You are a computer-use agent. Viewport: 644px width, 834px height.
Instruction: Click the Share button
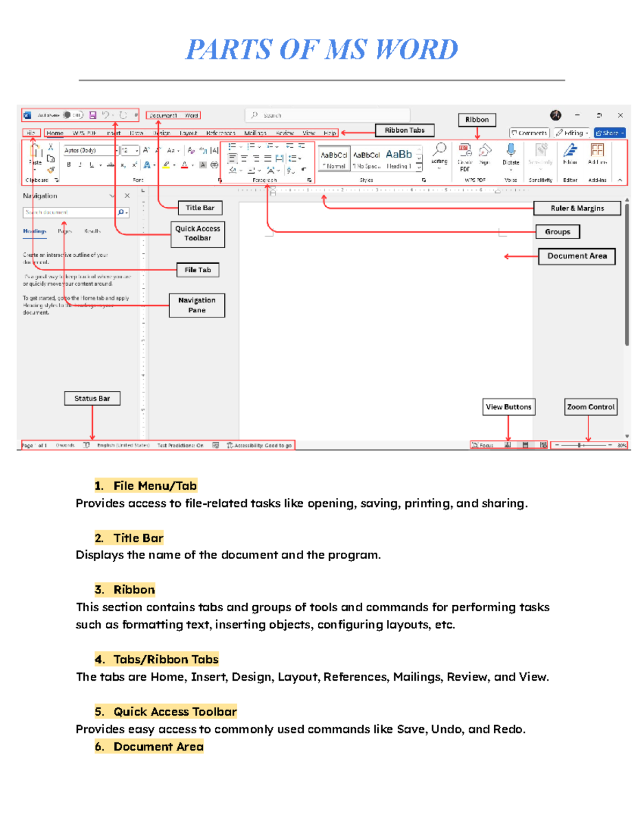610,133
